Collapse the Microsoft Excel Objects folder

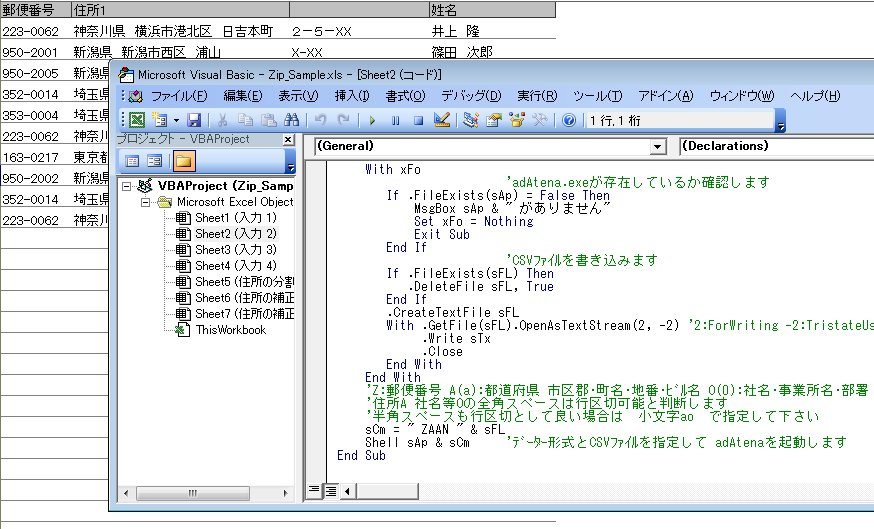coord(145,202)
